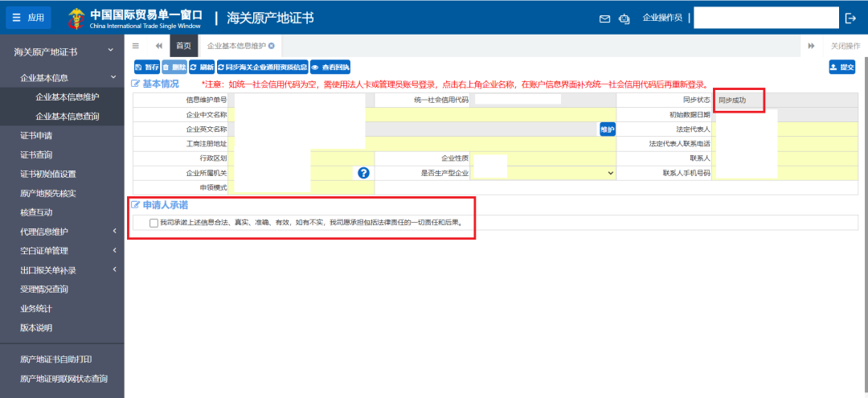Click the edit icon beside 申请人承诺
This screenshot has width=868, height=398.
[x=135, y=205]
